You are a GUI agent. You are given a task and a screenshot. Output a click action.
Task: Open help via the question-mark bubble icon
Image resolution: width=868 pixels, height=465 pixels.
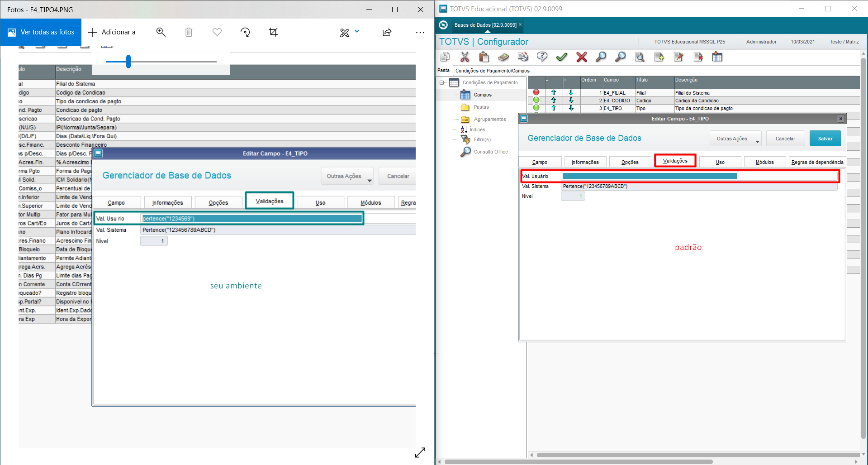pyautogui.click(x=542, y=57)
